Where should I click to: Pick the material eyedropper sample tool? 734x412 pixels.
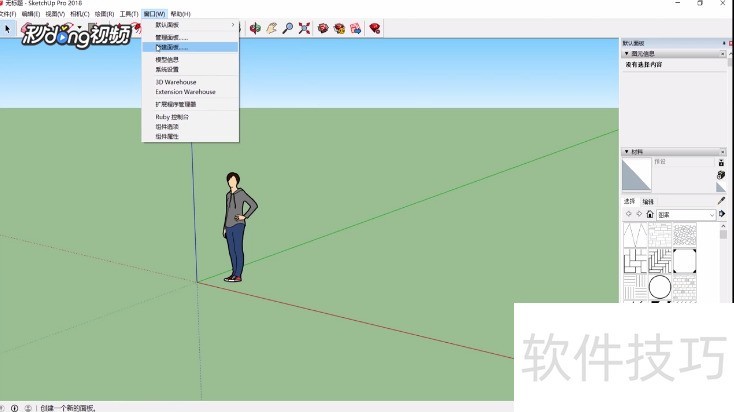pos(721,200)
